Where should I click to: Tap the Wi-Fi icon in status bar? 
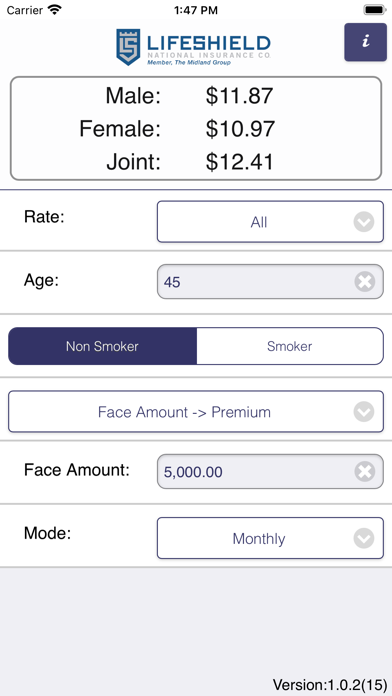tap(55, 9)
